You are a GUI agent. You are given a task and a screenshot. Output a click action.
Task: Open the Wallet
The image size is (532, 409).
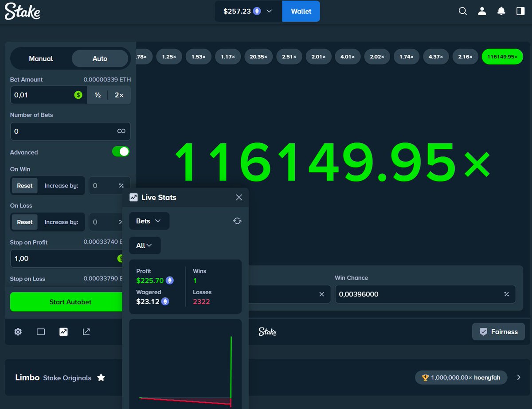point(301,11)
